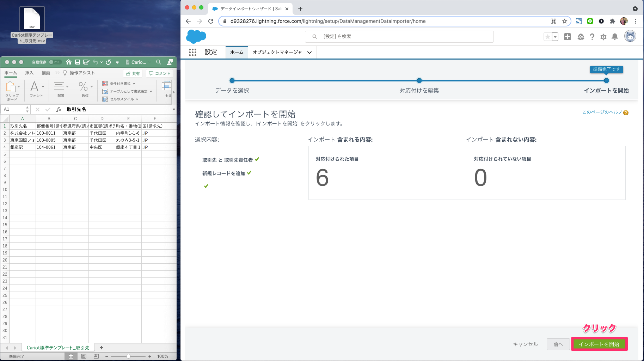Expand the Font group dropdown
Image resolution: width=644 pixels, height=361 pixels.
[43, 86]
